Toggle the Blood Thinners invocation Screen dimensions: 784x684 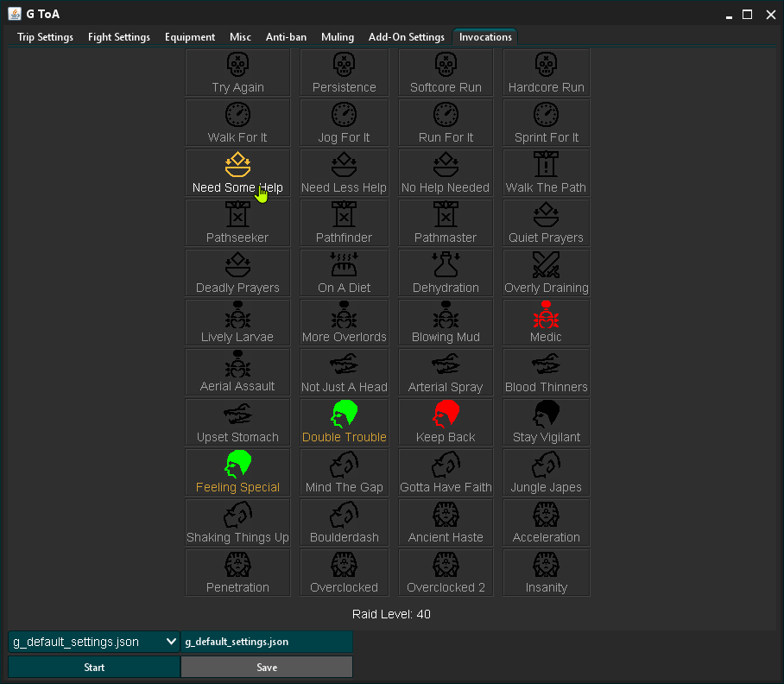[546, 371]
